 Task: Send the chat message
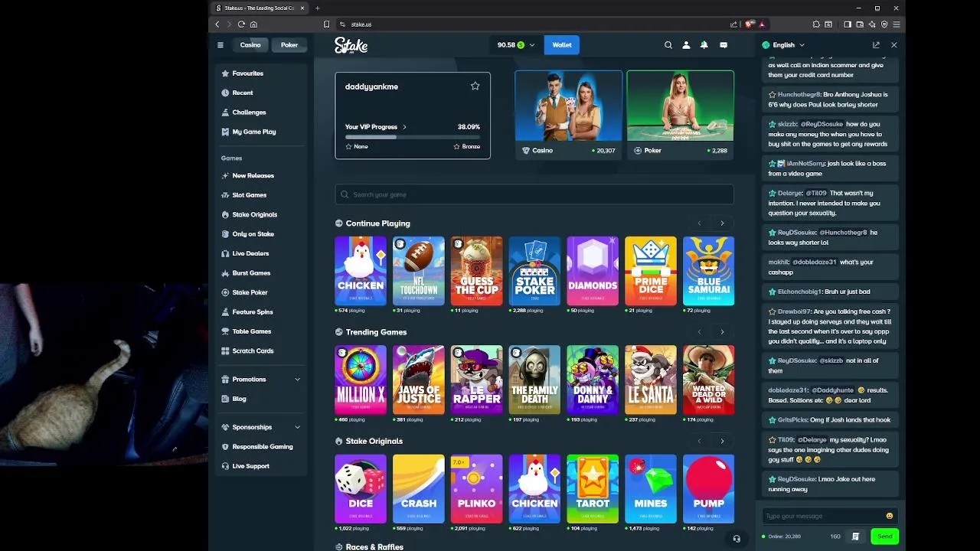884,536
